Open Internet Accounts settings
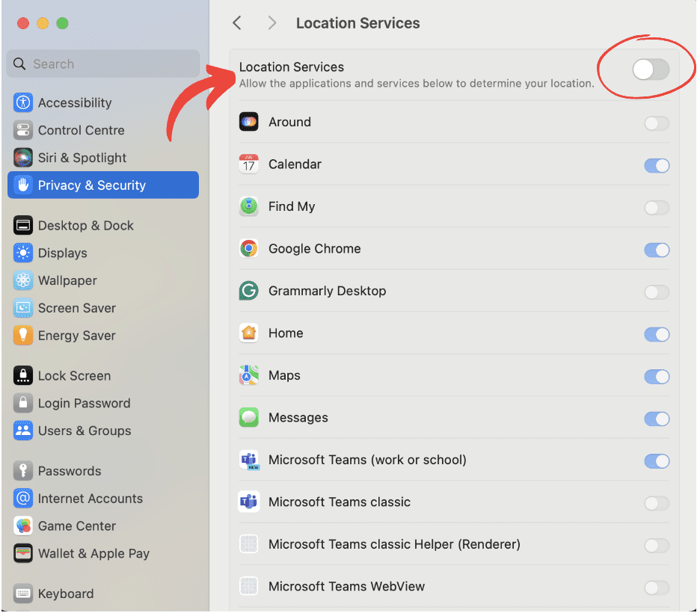700x613 pixels. [x=103, y=499]
